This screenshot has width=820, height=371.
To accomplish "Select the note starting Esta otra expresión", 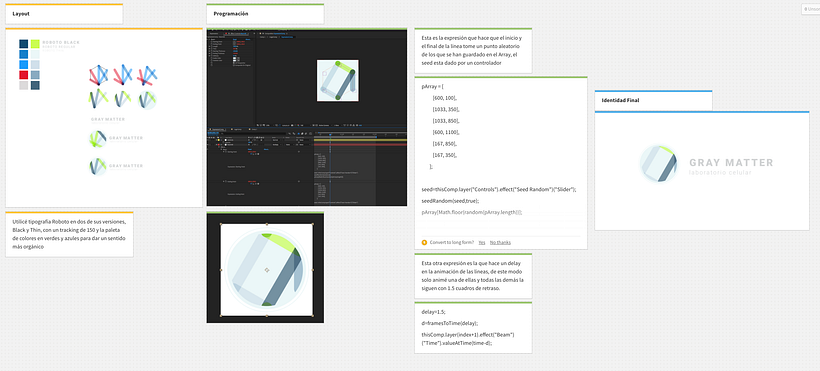I will [473, 276].
